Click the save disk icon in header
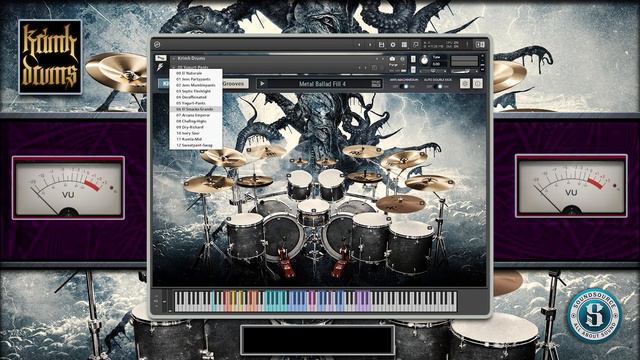Image resolution: width=640 pixels, height=360 pixels. tap(381, 44)
